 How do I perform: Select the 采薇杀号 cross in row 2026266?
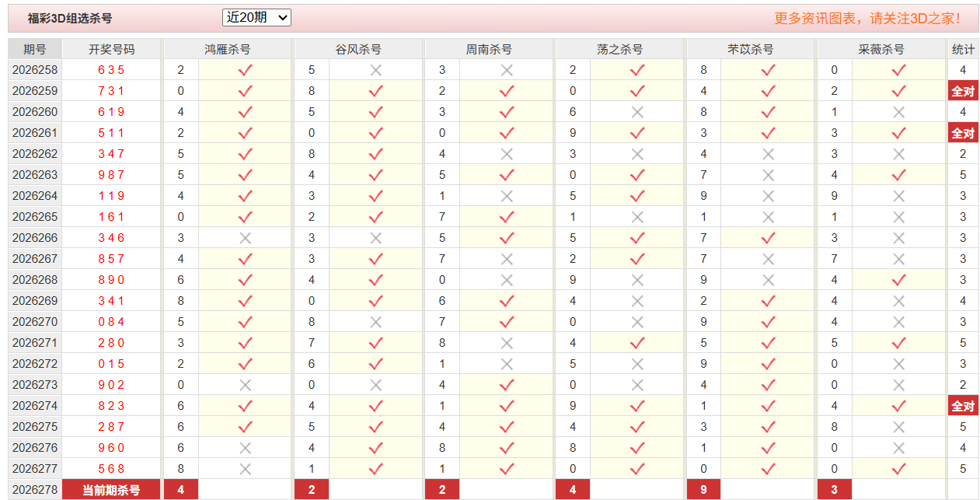[x=899, y=238]
